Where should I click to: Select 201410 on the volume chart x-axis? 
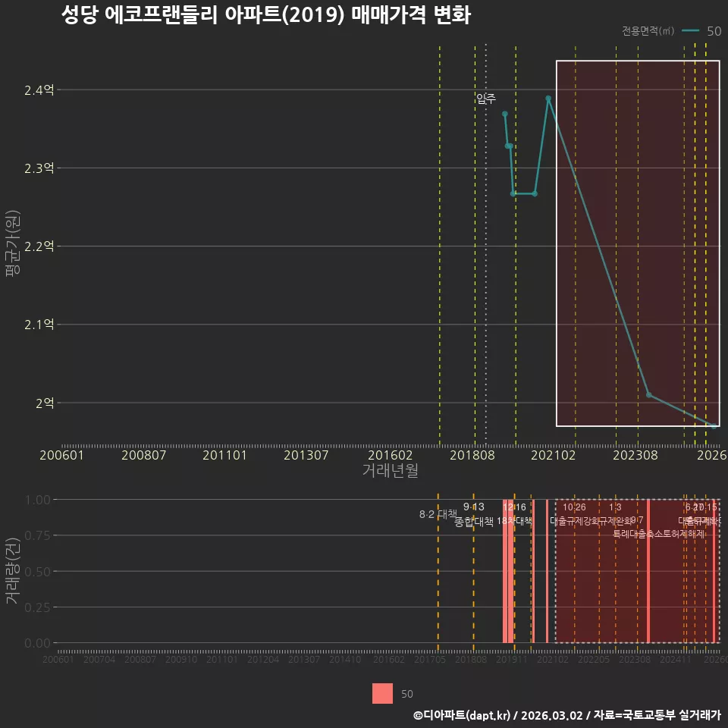(x=345, y=659)
